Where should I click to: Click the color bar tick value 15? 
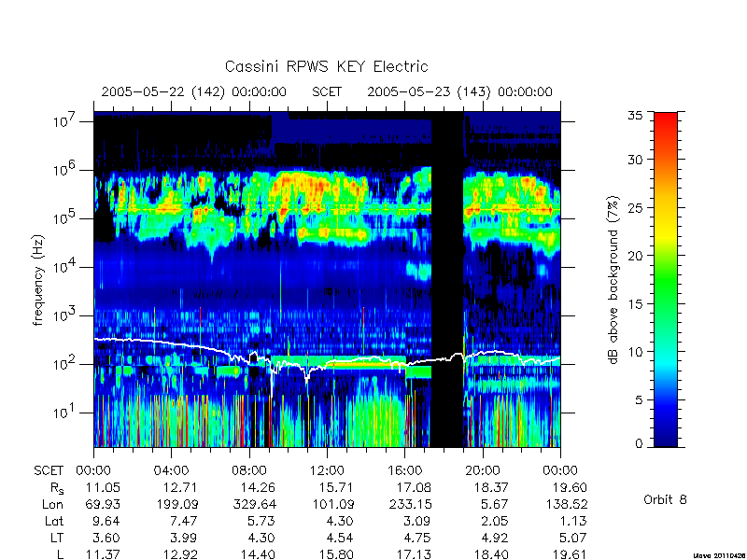point(636,303)
